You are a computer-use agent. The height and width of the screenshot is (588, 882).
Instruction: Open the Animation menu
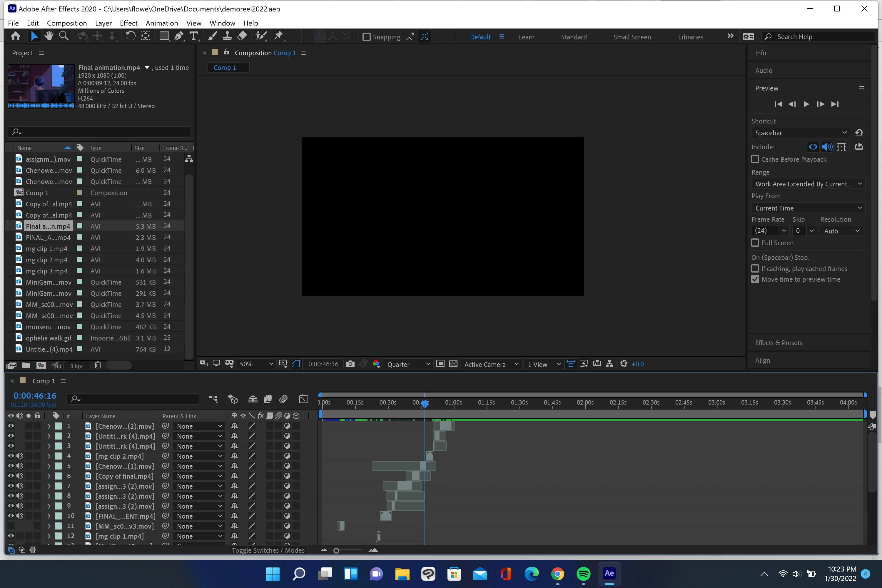(162, 23)
